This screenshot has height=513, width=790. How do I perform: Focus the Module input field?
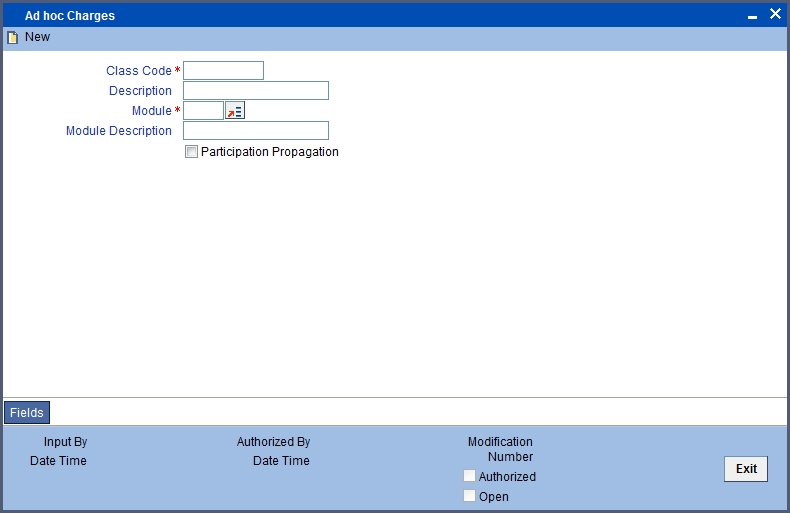[204, 111]
